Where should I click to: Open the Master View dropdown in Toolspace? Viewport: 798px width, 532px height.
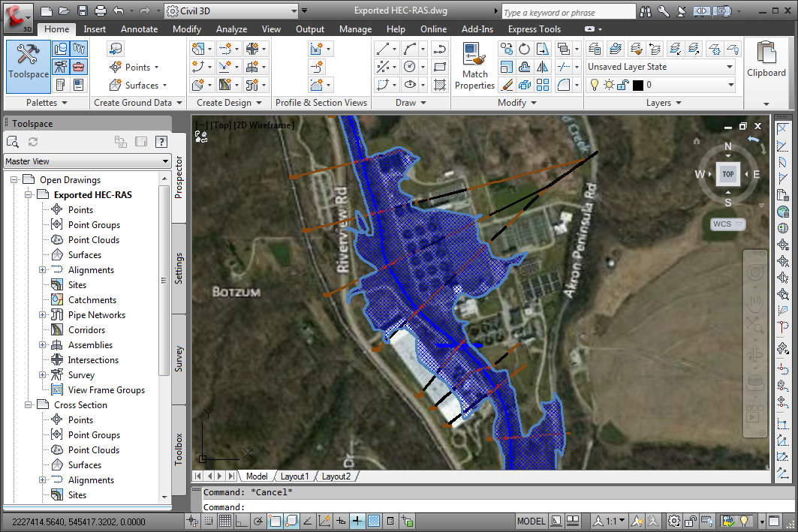(x=87, y=161)
